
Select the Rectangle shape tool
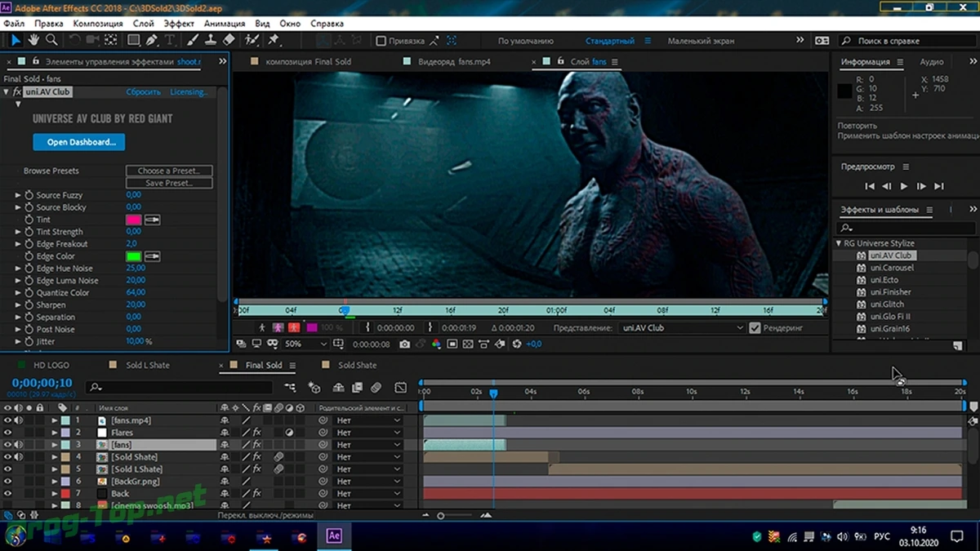(x=134, y=39)
